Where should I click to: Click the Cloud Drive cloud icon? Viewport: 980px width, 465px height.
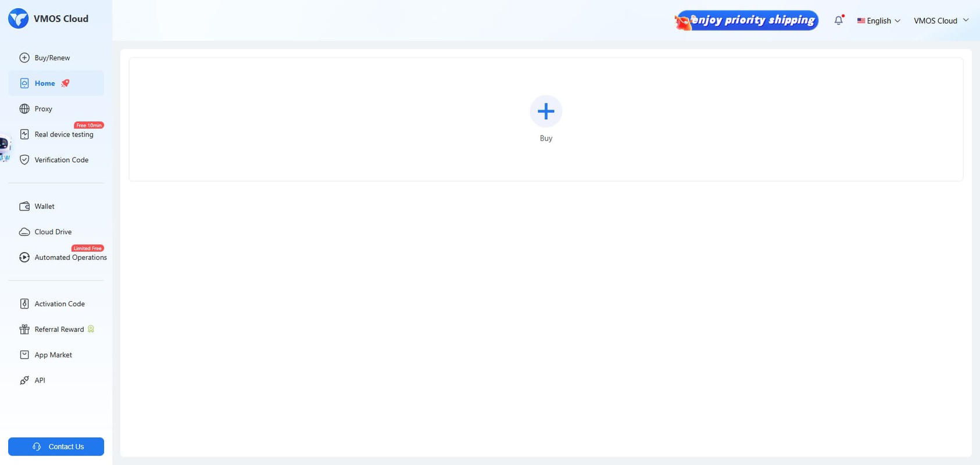click(24, 232)
